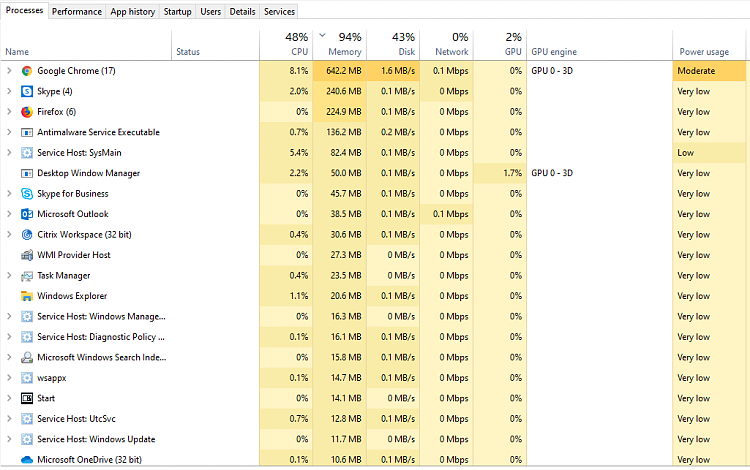750x470 pixels.
Task: Expand the Firefox (6) process group
Action: (x=9, y=112)
